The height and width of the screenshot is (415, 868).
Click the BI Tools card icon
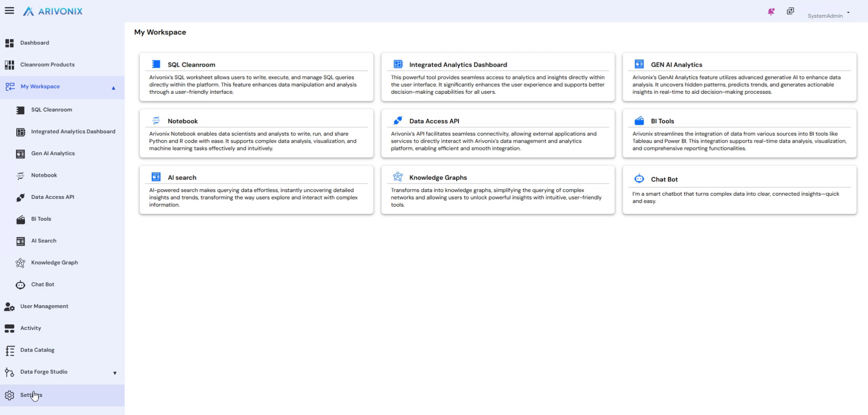pos(639,121)
